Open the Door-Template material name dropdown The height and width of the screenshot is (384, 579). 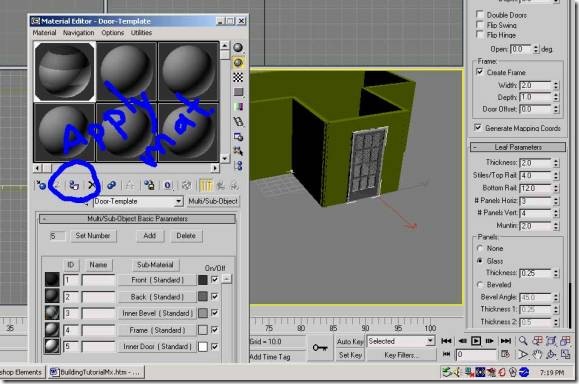(x=179, y=201)
